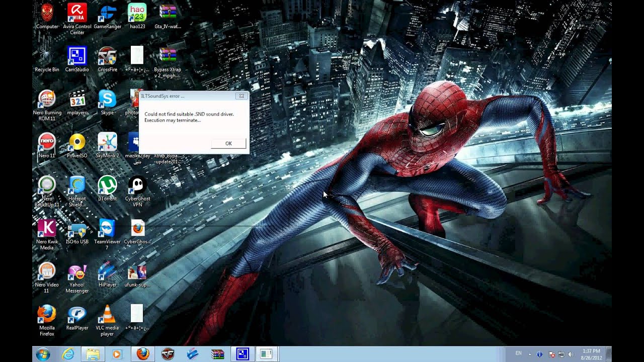Select the Gta_IV archive on the desktop
The height and width of the screenshot is (362, 644).
click(x=168, y=16)
